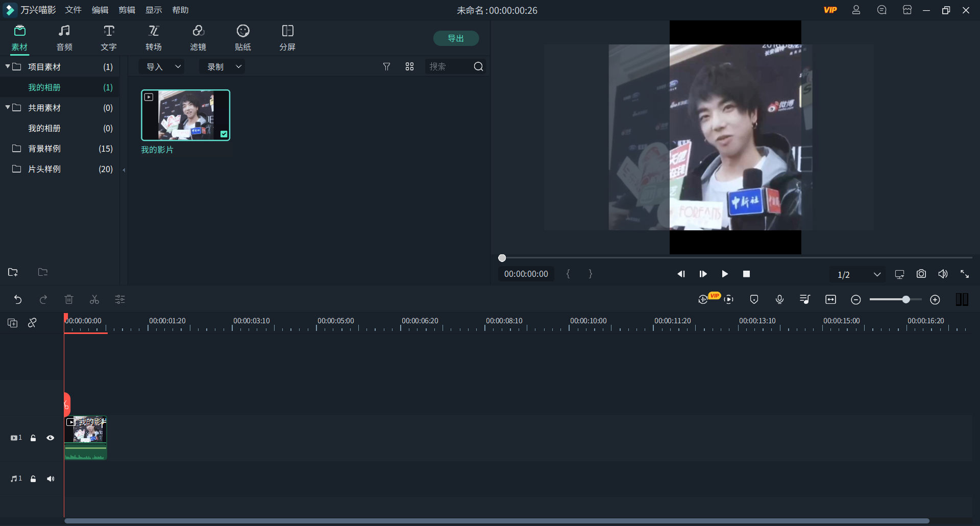This screenshot has height=526, width=980.
Task: Open the 录制 record dropdown
Action: [x=222, y=67]
